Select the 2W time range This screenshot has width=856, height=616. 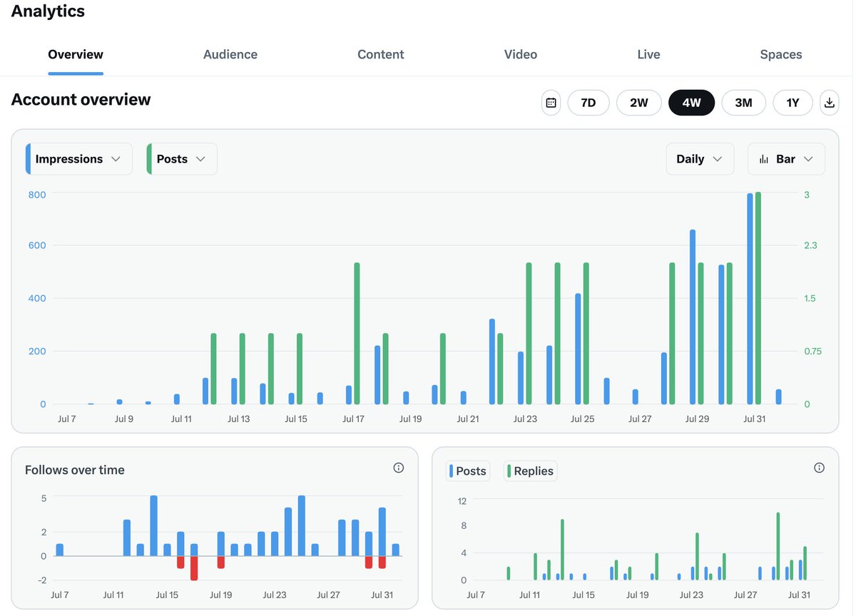pos(639,103)
